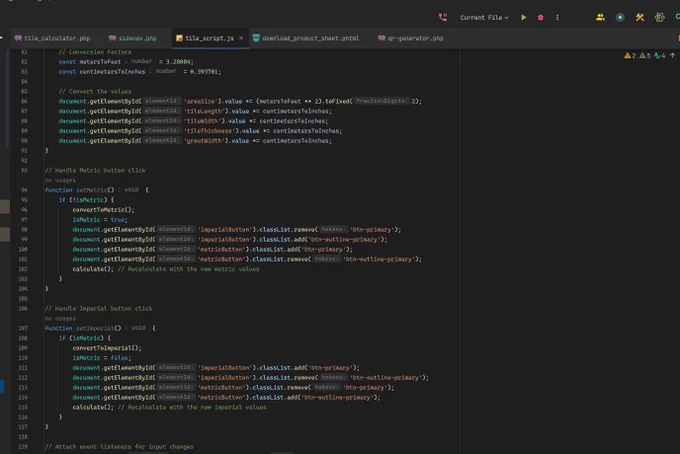Click the setMetric function name

(92, 190)
